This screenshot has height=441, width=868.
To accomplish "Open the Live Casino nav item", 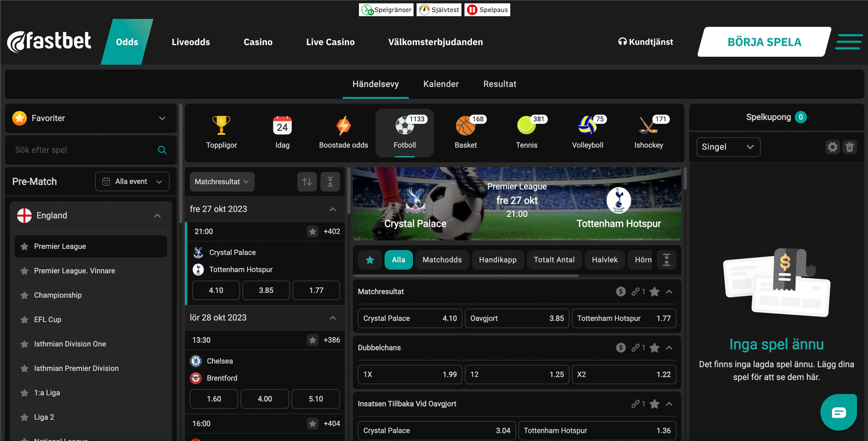I will click(x=330, y=42).
